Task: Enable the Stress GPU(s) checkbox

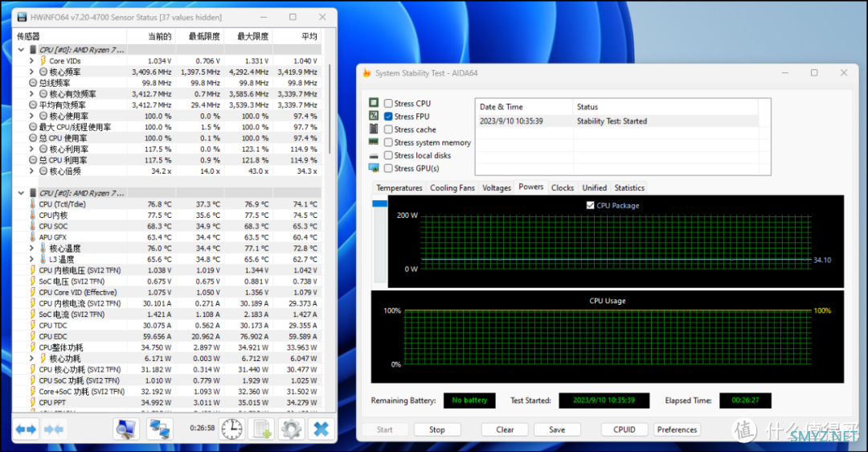Action: [389, 168]
